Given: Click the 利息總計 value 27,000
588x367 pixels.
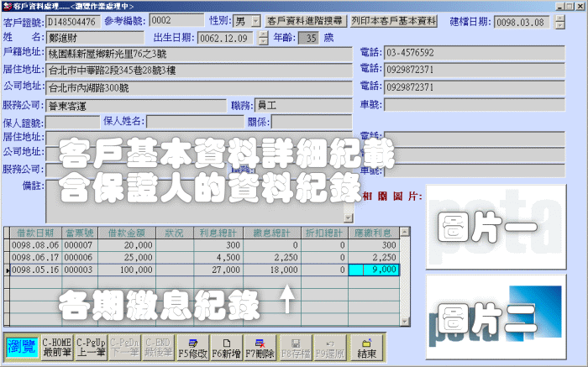Looking at the screenshot, I should [x=218, y=270].
